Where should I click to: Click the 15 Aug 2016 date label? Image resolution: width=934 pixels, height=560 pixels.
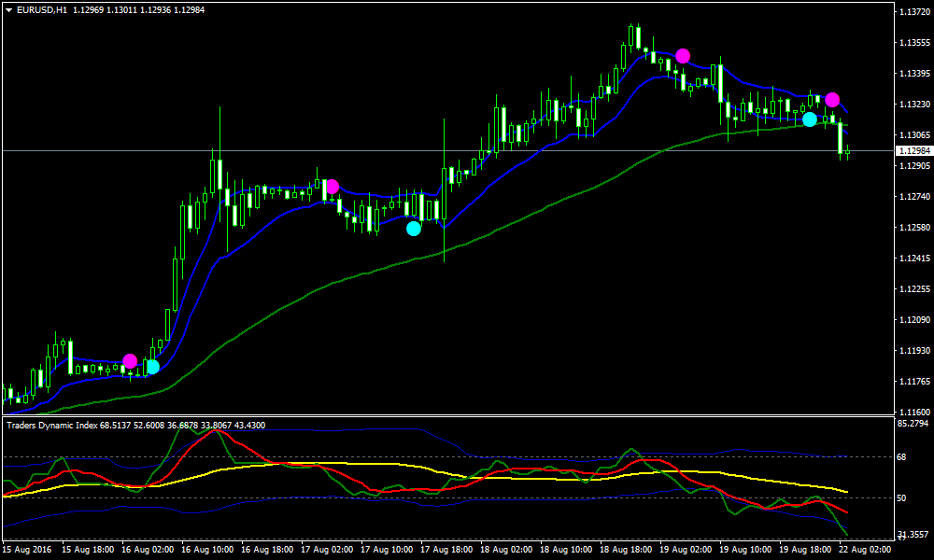point(25,551)
